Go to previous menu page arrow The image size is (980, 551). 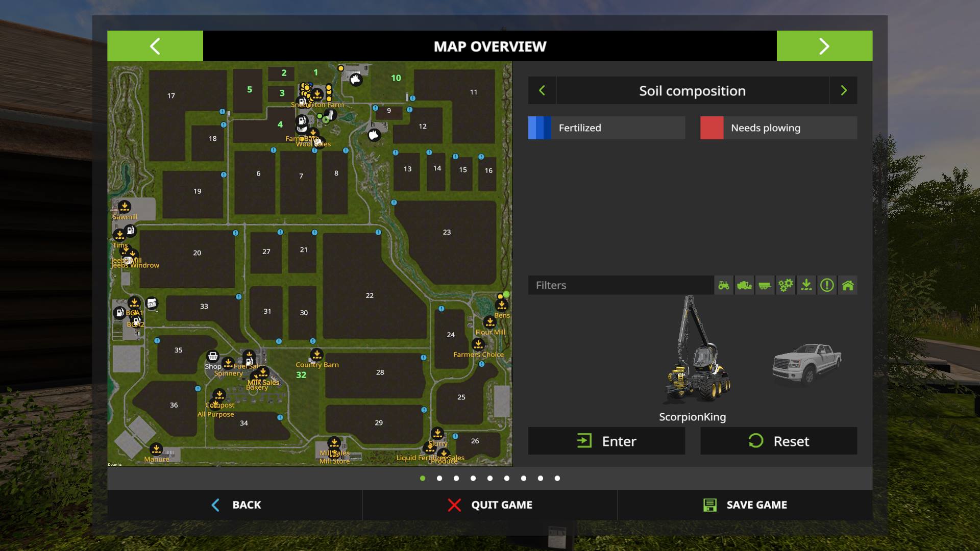(x=155, y=46)
